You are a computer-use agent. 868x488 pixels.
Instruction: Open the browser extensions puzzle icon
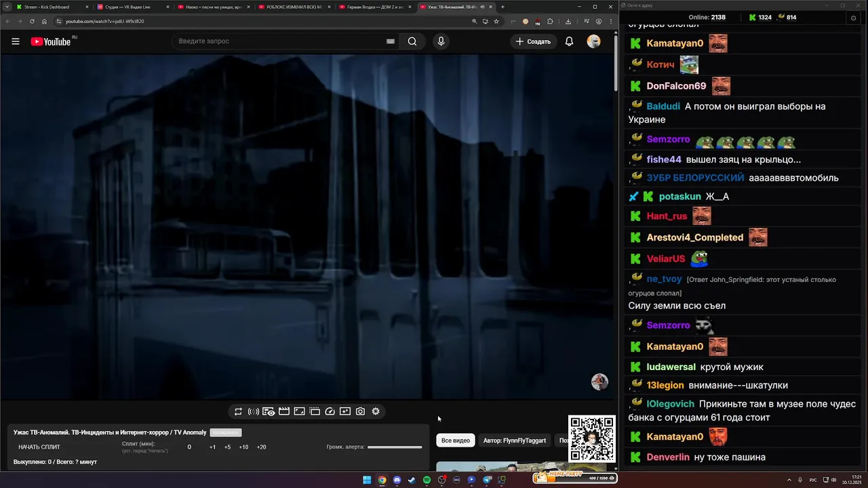[551, 21]
